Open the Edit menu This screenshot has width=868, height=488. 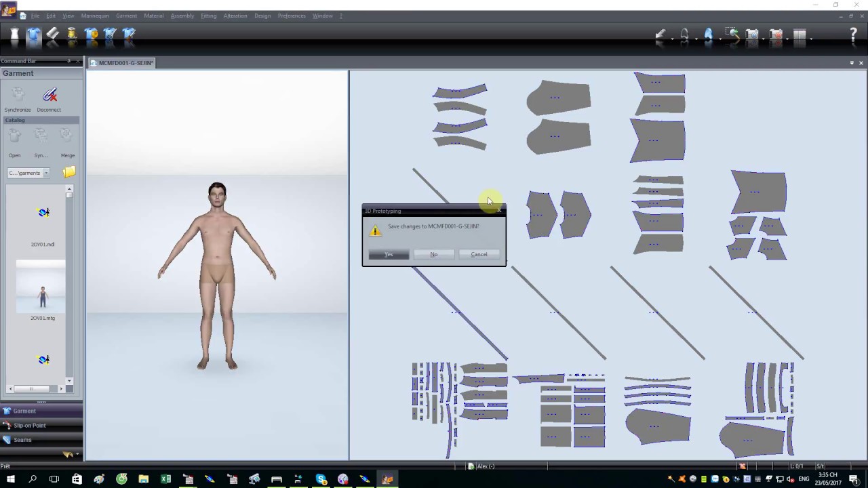point(51,16)
